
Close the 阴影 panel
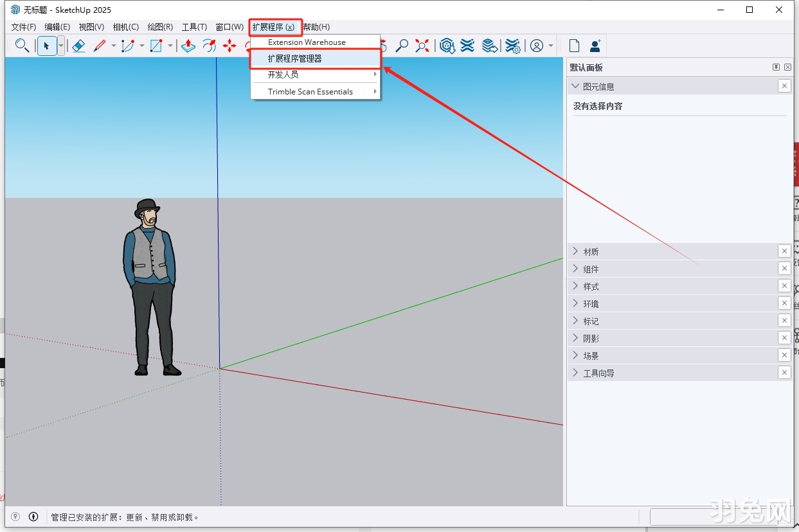point(784,337)
